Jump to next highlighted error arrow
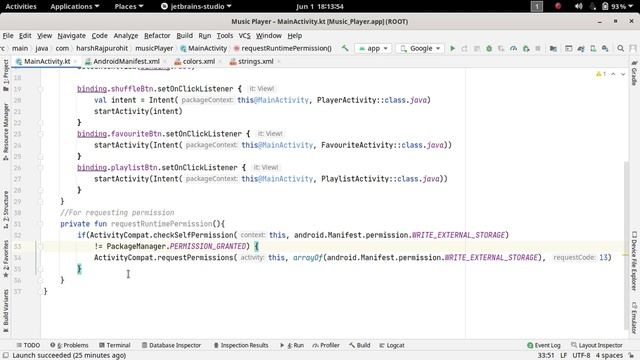Viewport: 640px width, 360px height. [623, 74]
